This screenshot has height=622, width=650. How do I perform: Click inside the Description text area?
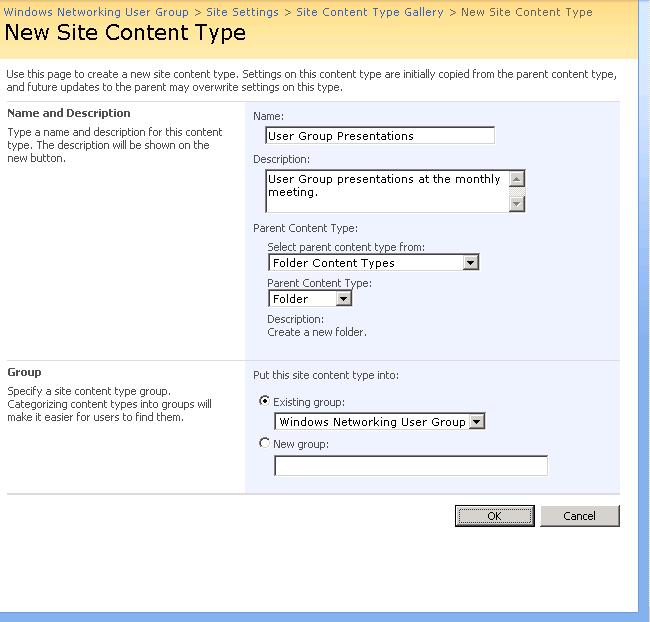387,190
